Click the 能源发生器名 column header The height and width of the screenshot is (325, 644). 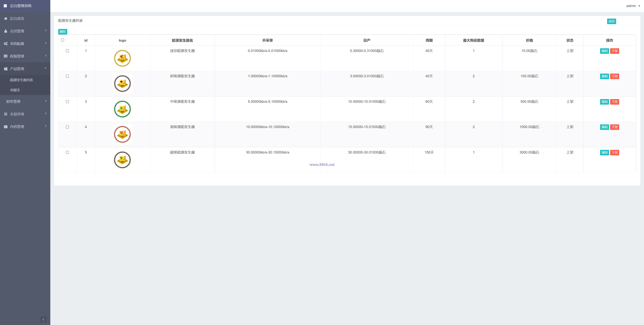click(182, 40)
